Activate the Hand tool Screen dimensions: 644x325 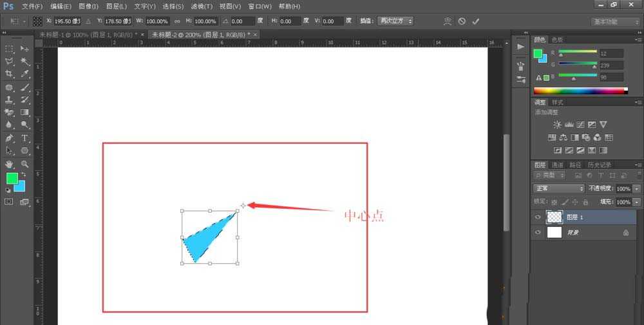9,164
